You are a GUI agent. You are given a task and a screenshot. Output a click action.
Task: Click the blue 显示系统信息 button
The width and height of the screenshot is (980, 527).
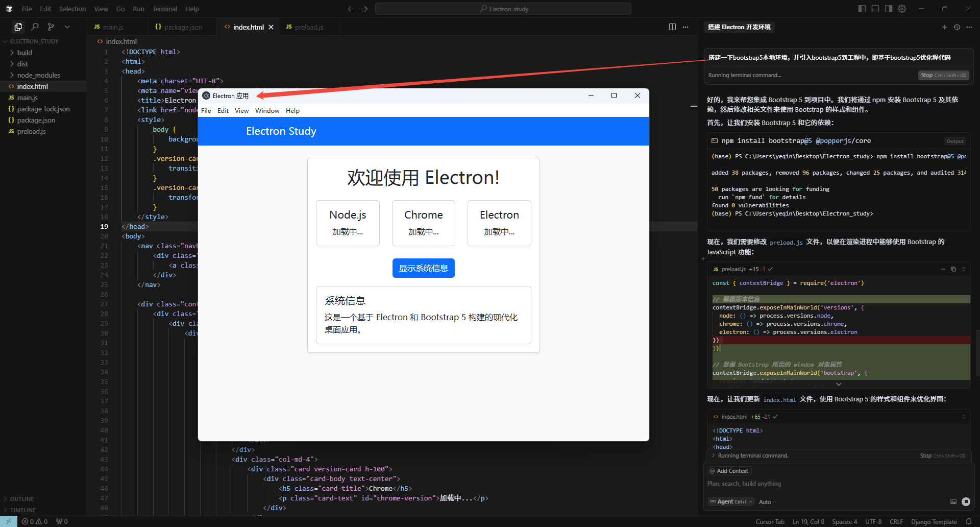pos(423,268)
